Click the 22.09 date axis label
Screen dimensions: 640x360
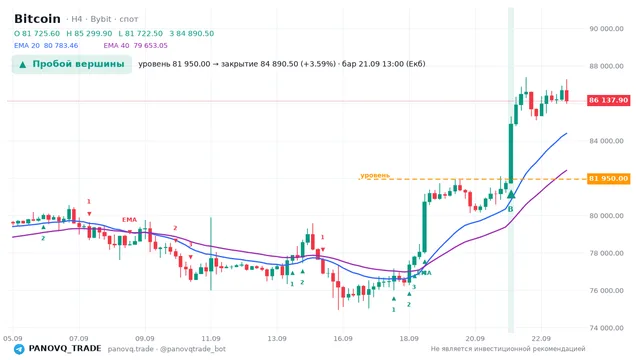541,339
